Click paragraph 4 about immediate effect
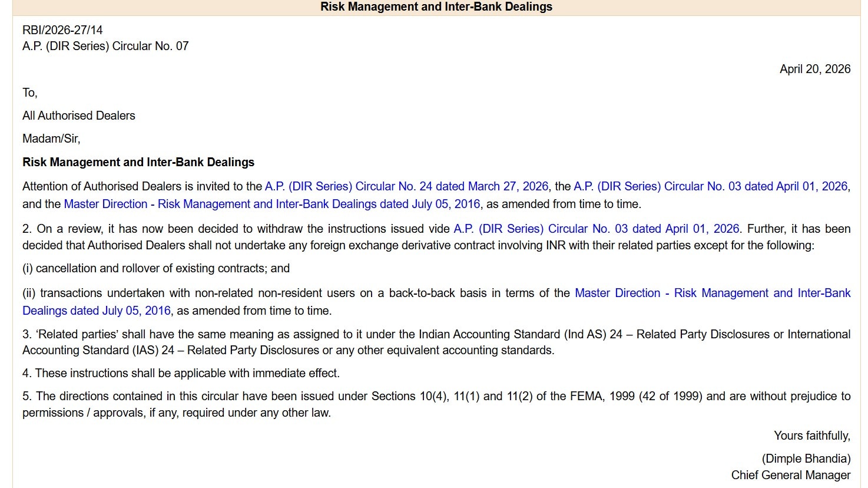 181,373
